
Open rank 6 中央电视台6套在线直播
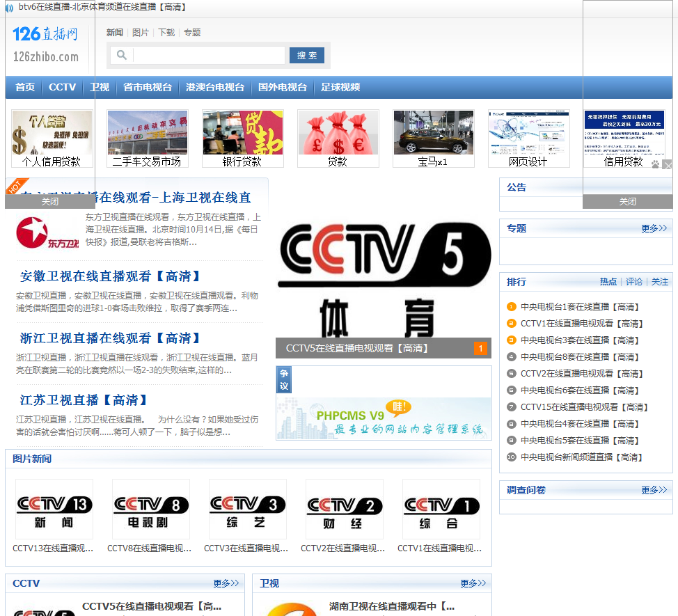[579, 390]
